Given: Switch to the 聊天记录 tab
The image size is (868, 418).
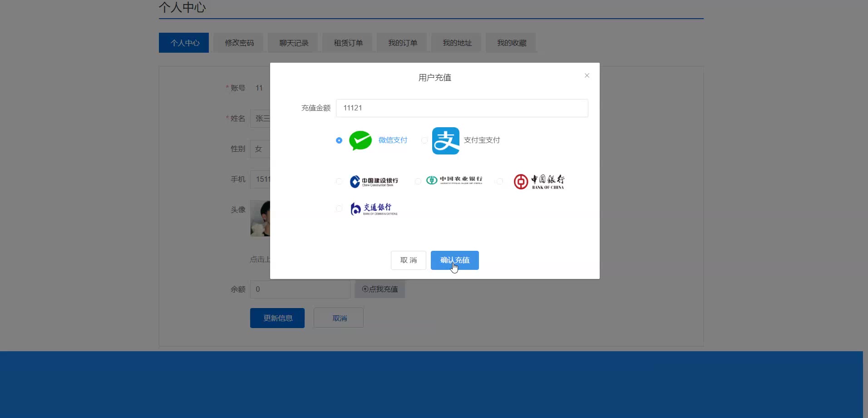Looking at the screenshot, I should tap(293, 43).
